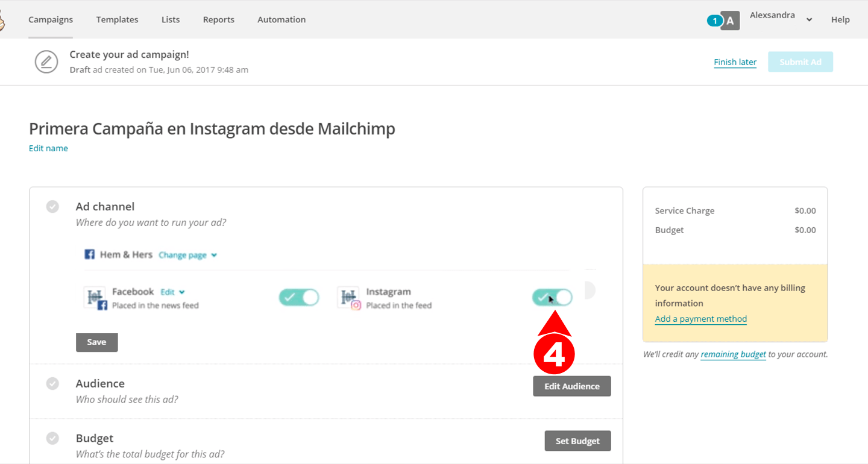Open the Campaigns tab
This screenshot has width=868, height=464.
51,19
